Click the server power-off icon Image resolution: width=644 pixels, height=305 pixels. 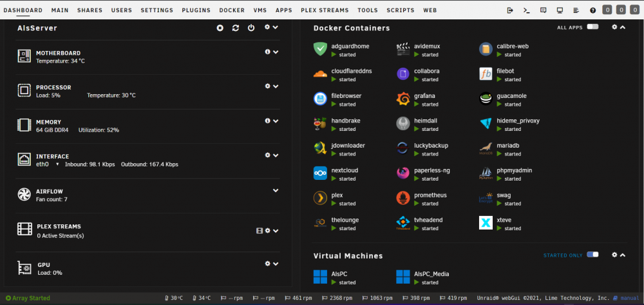pyautogui.click(x=251, y=28)
